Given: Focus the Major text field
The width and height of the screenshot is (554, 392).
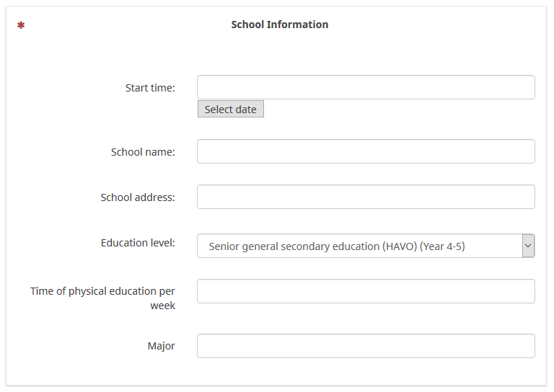Looking at the screenshot, I should 366,346.
